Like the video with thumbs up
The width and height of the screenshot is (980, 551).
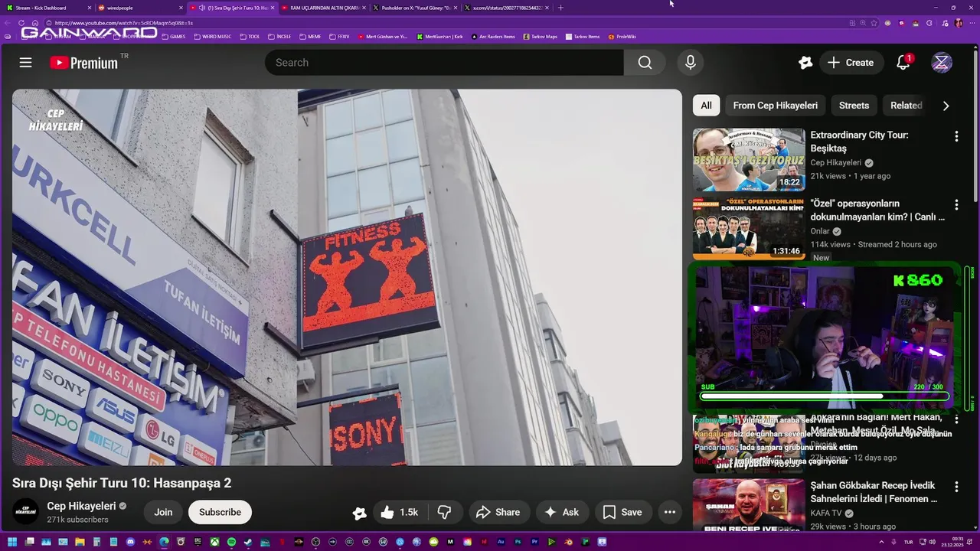[x=399, y=512]
